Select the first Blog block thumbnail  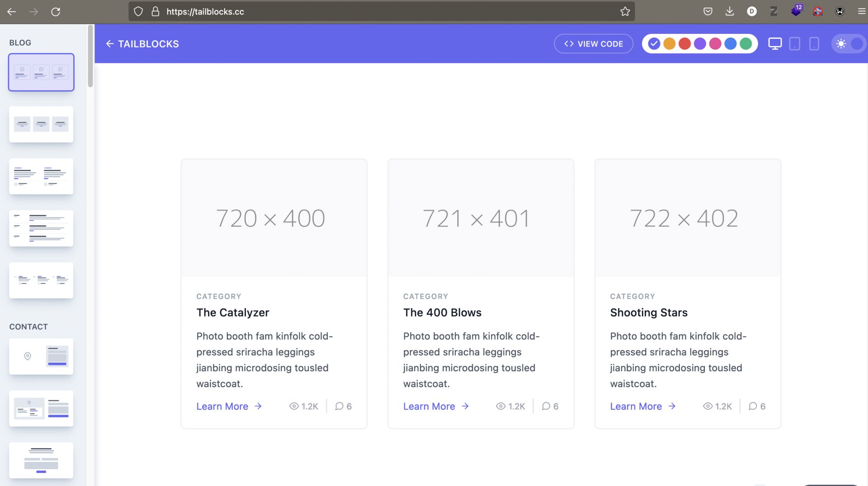point(41,72)
